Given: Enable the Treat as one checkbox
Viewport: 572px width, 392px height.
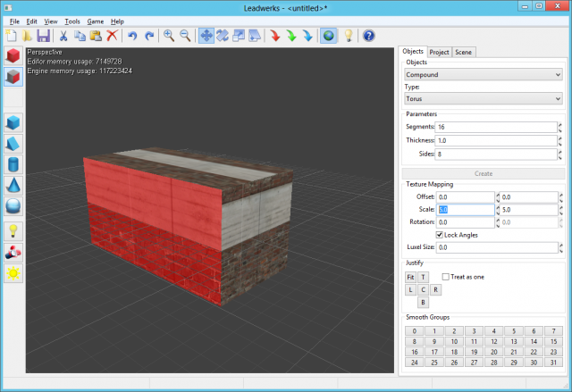Looking at the screenshot, I should tap(447, 278).
